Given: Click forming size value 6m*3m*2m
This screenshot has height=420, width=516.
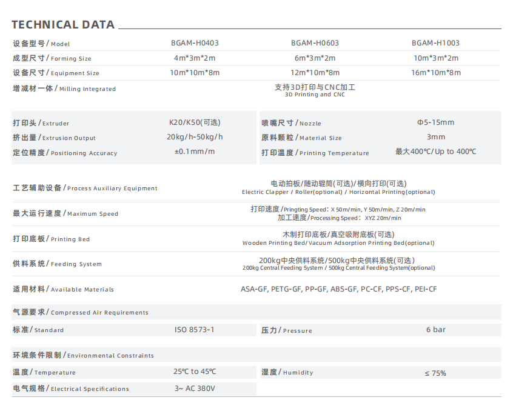Looking at the screenshot, I should pyautogui.click(x=315, y=58).
